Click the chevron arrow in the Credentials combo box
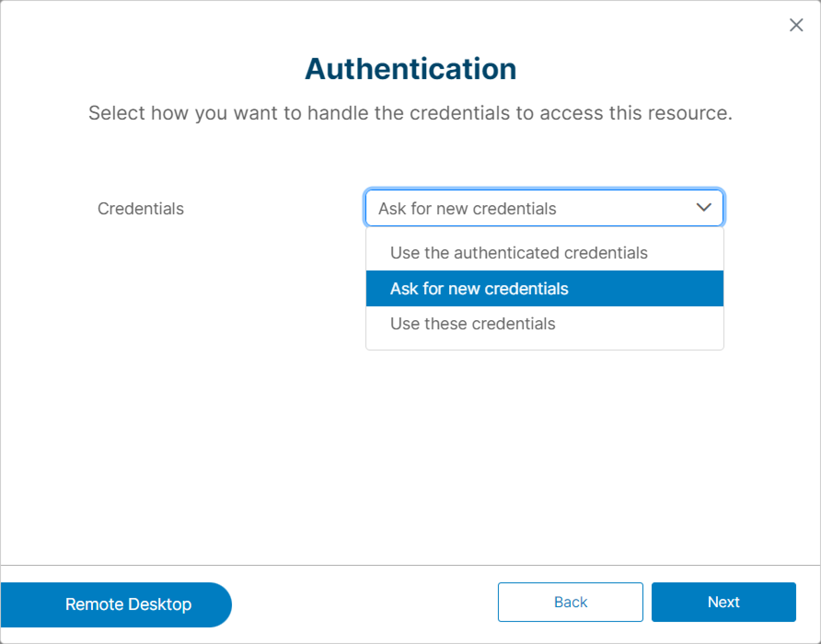Image resolution: width=821 pixels, height=644 pixels. pyautogui.click(x=704, y=208)
